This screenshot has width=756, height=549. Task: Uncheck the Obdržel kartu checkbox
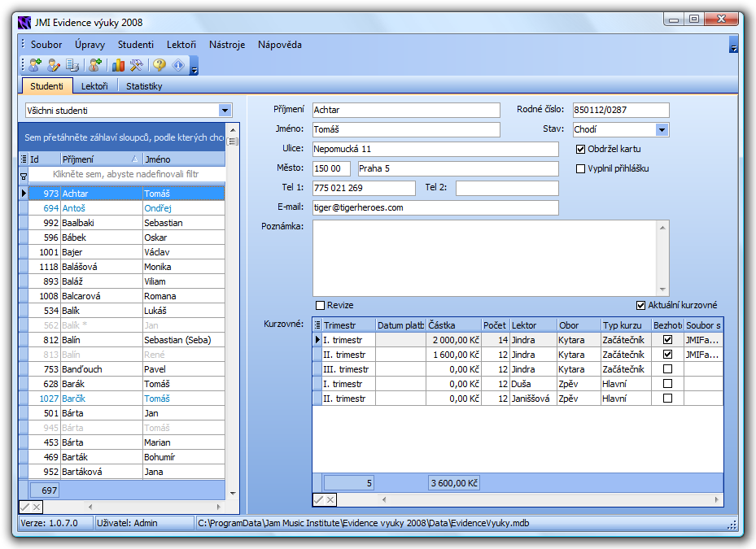coord(581,149)
